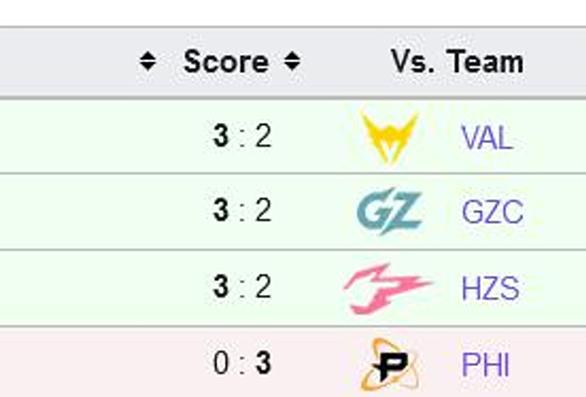Open the teal GZ Charge logo
Image resolution: width=586 pixels, height=397 pixels.
click(x=389, y=211)
